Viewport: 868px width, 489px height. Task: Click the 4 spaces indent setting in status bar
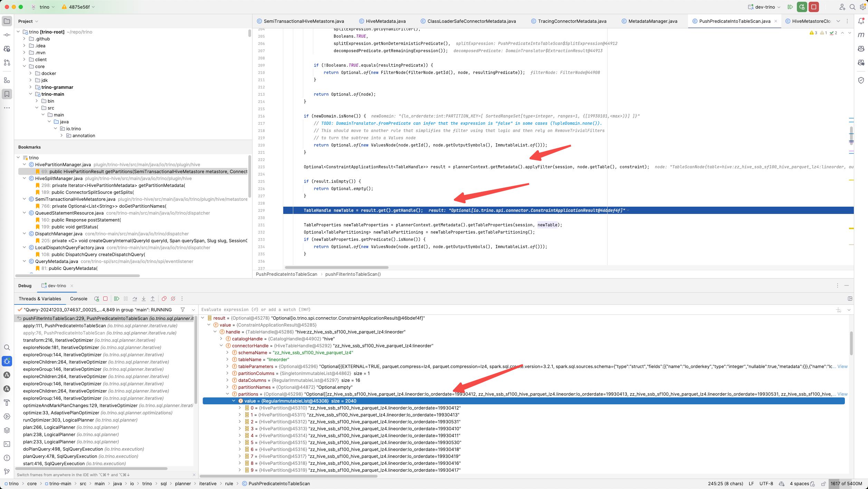point(799,484)
